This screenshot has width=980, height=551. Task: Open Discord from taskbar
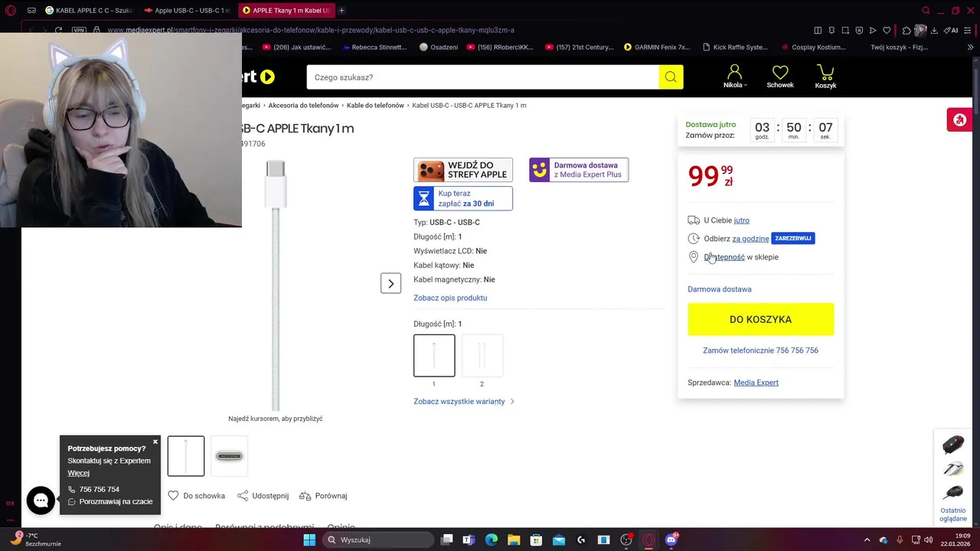coord(671,540)
